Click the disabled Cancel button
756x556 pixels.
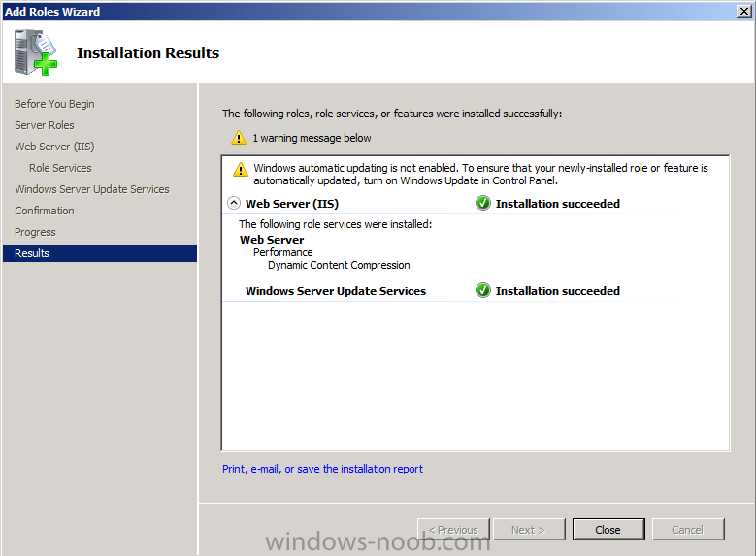(688, 530)
